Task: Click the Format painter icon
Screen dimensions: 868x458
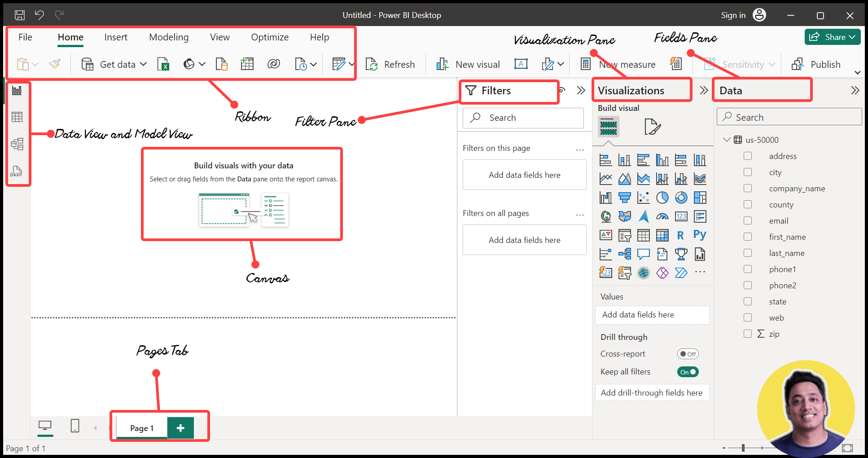Action: 55,64
